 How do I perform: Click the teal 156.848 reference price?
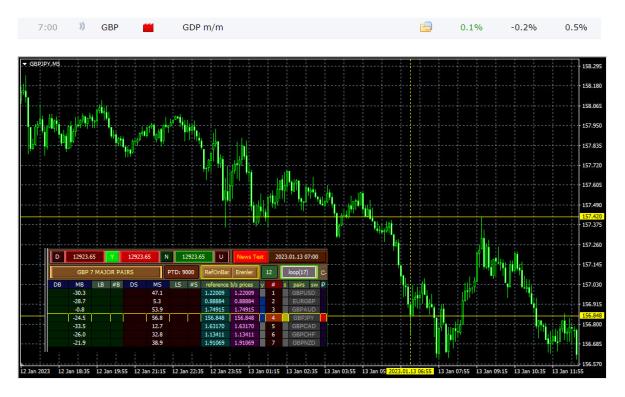(x=215, y=318)
